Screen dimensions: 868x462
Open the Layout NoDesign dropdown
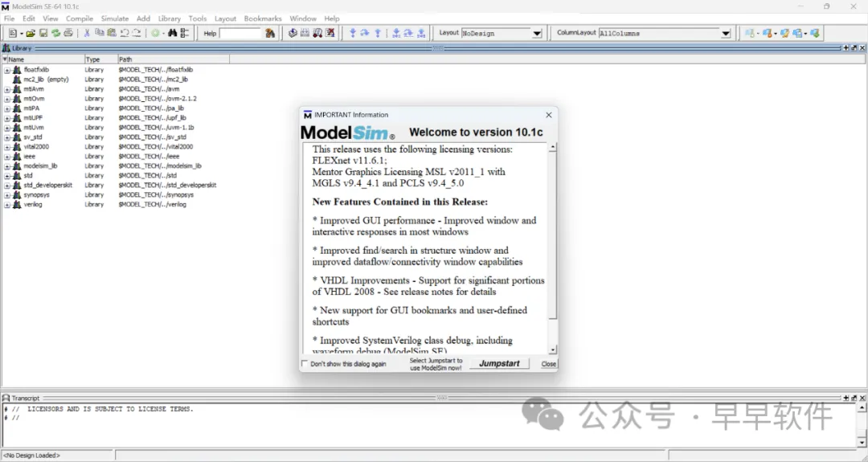click(537, 34)
